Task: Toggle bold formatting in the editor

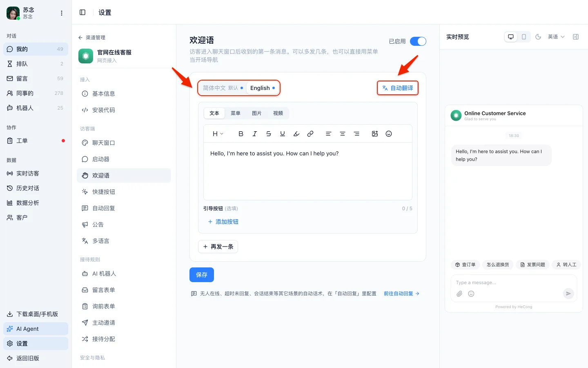Action: [x=241, y=134]
